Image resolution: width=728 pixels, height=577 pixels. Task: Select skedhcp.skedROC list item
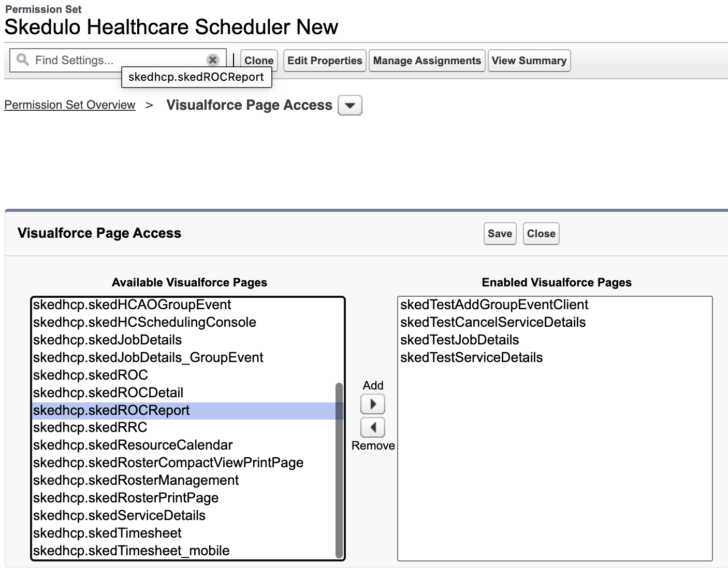[x=183, y=375]
